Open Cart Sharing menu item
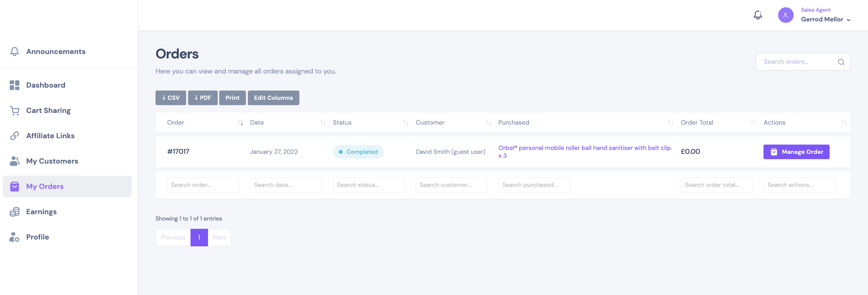The height and width of the screenshot is (295, 868). tap(67, 110)
